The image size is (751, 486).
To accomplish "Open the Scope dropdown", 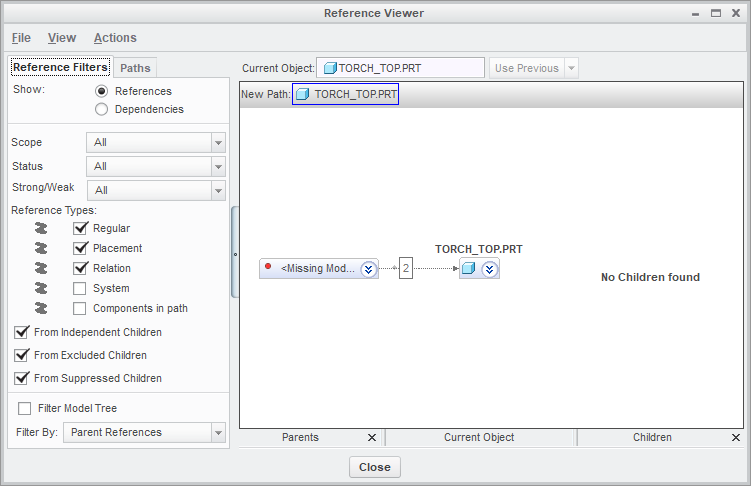I will 218,143.
